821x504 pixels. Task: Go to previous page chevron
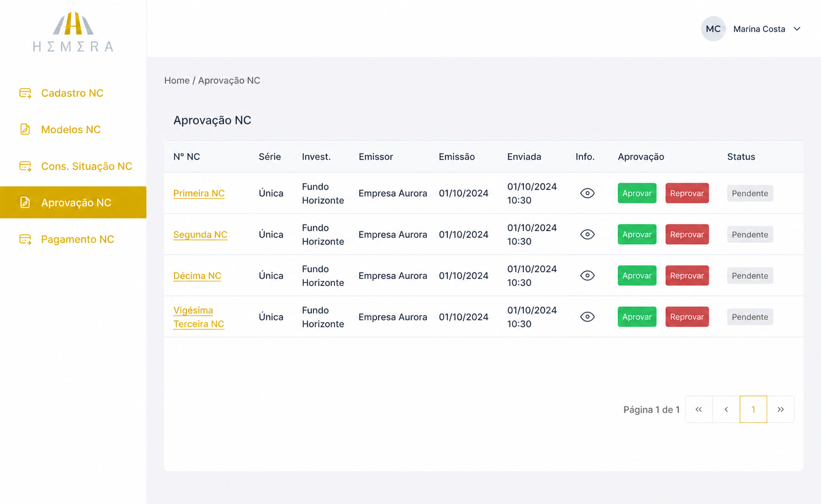[726, 409]
